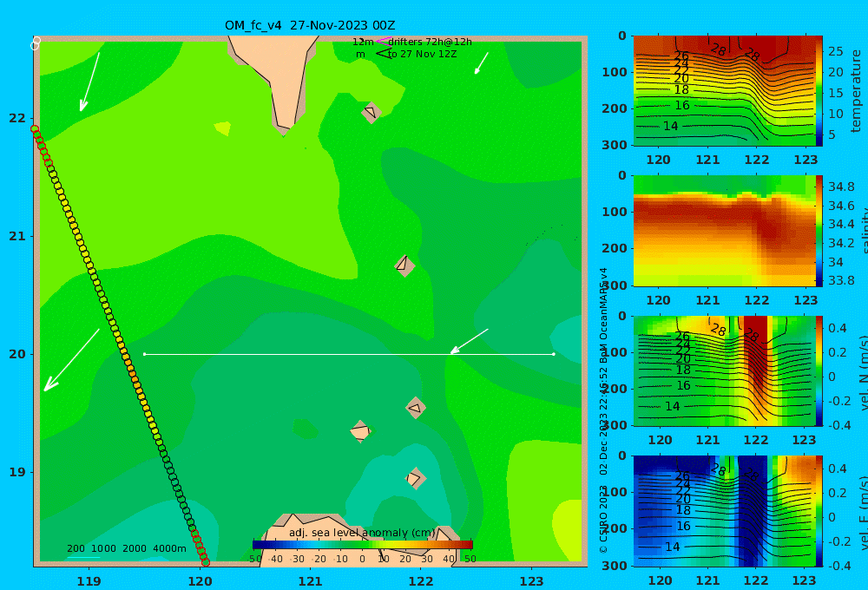Click the 'adj. sea level anomaly (cm)' label

[x=362, y=533]
